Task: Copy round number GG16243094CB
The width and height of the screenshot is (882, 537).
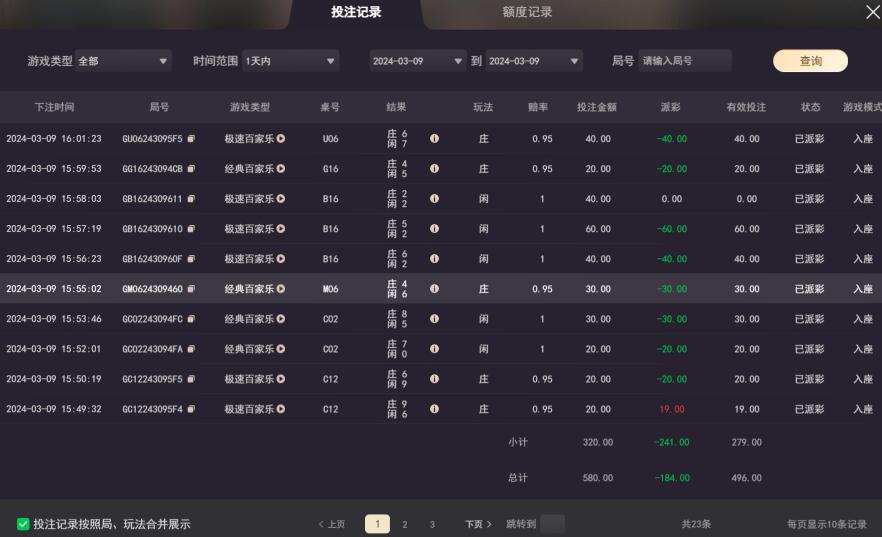Action: pyautogui.click(x=191, y=169)
